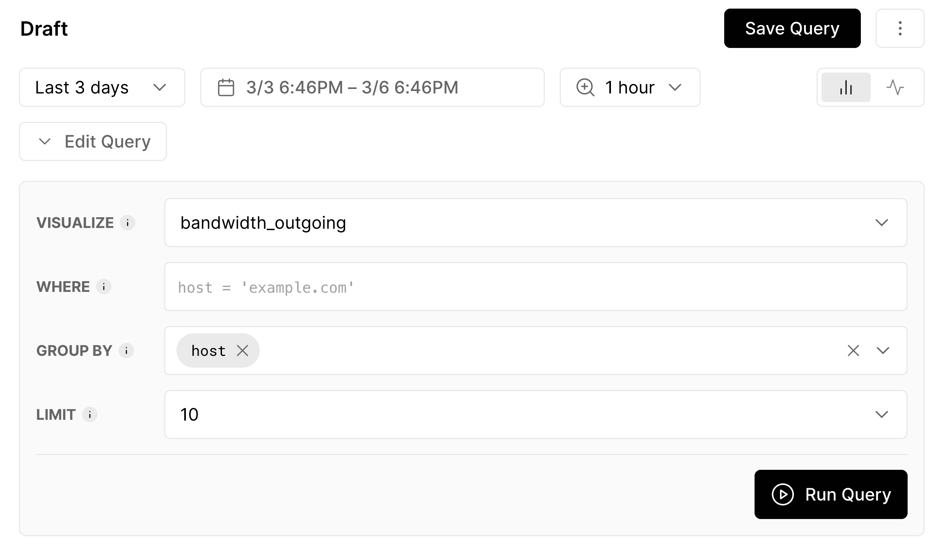Click the Edit Query chevron icon
Viewport: 947px width, 560px height.
45,141
